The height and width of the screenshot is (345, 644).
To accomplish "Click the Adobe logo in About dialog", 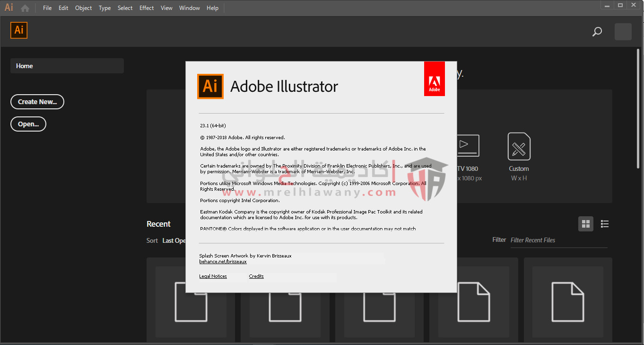I will click(x=434, y=79).
